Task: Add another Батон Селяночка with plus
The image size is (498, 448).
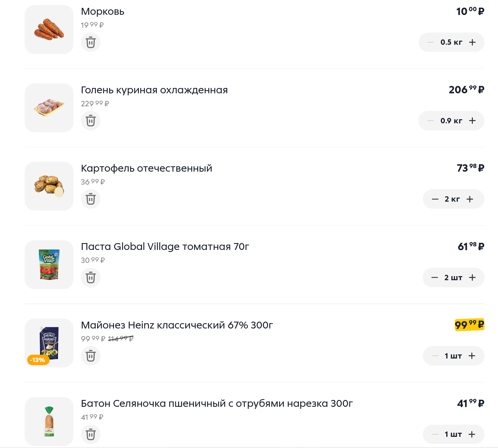Action: point(472,434)
